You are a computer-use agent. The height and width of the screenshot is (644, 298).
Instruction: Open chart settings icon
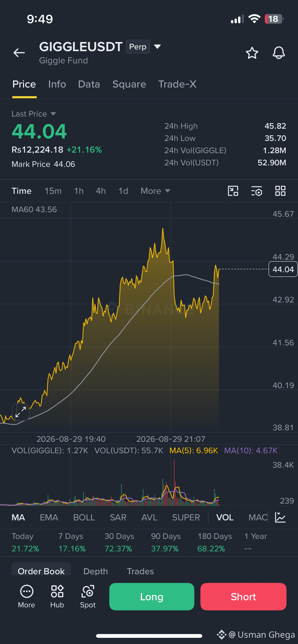click(x=257, y=191)
